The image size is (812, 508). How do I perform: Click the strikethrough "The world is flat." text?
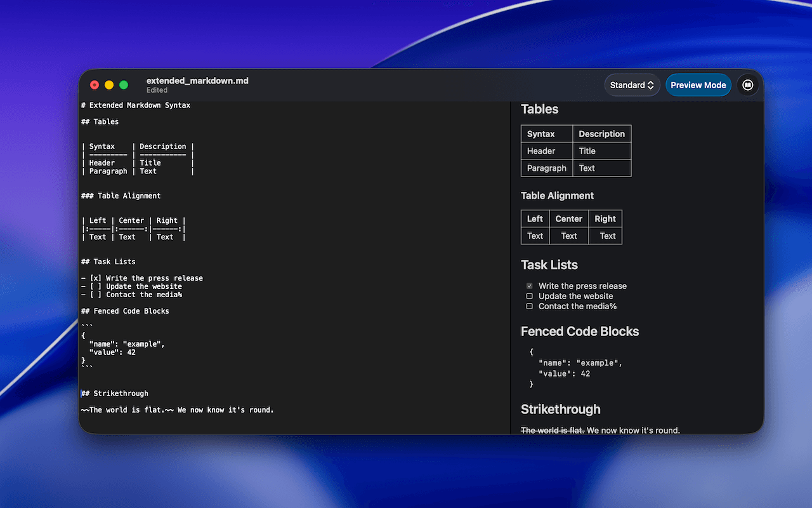[x=552, y=430]
